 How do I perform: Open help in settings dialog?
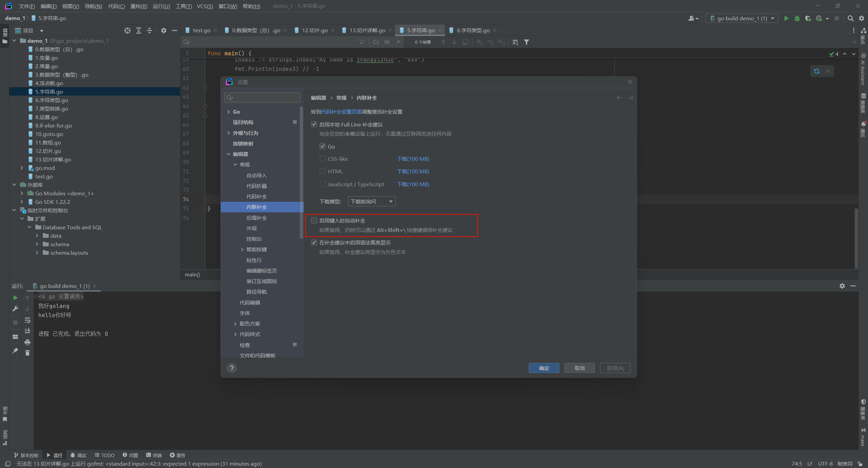[232, 368]
